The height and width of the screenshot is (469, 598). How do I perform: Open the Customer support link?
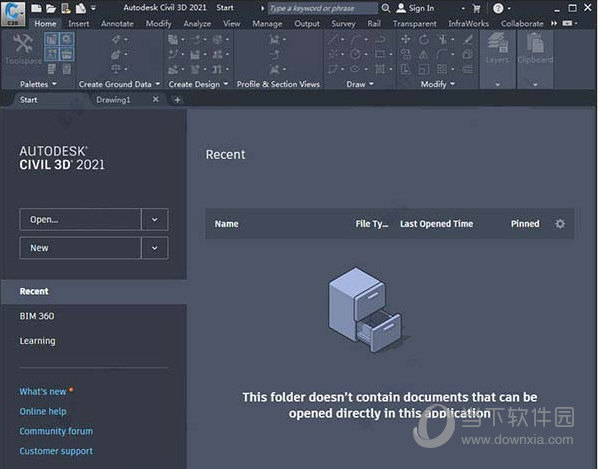[56, 451]
